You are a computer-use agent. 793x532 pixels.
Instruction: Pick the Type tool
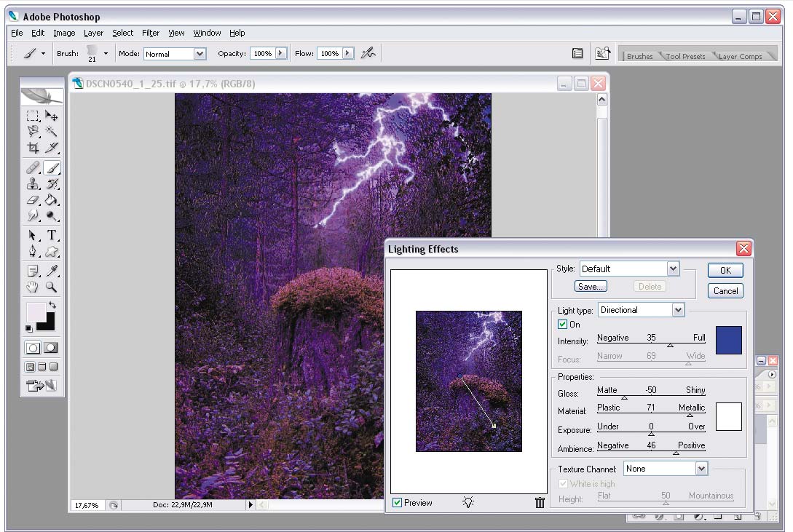tap(52, 236)
